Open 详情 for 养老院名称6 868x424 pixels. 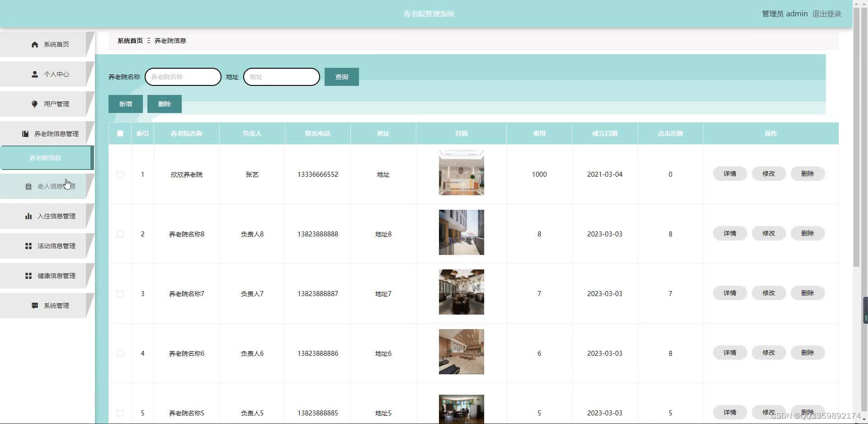730,353
